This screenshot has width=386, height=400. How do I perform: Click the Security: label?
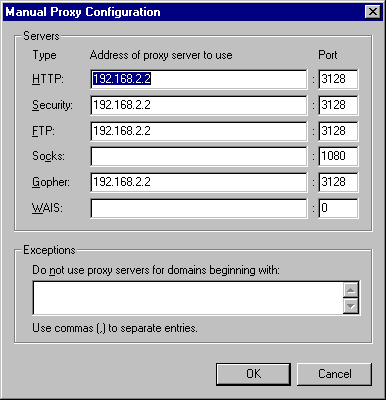pos(52,105)
